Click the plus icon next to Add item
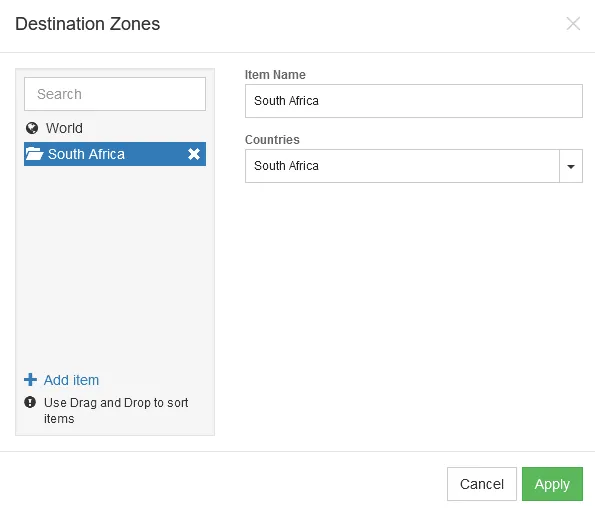595x509 pixels. [x=30, y=380]
